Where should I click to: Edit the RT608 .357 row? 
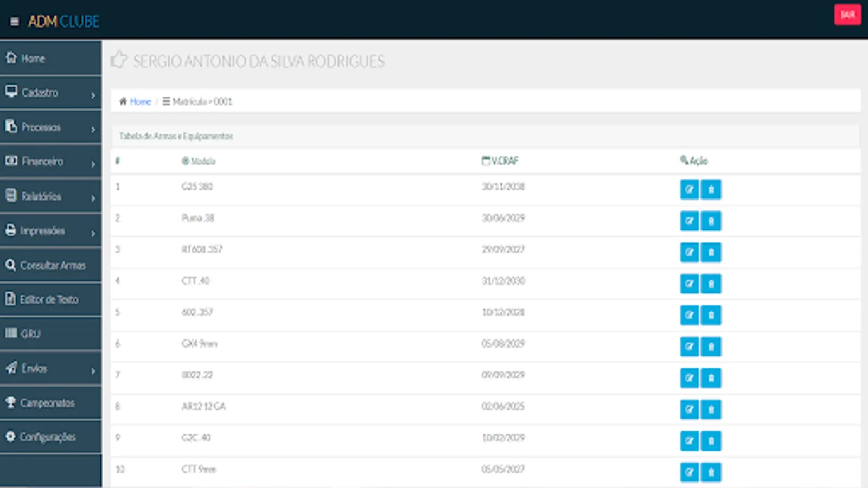pyautogui.click(x=689, y=253)
